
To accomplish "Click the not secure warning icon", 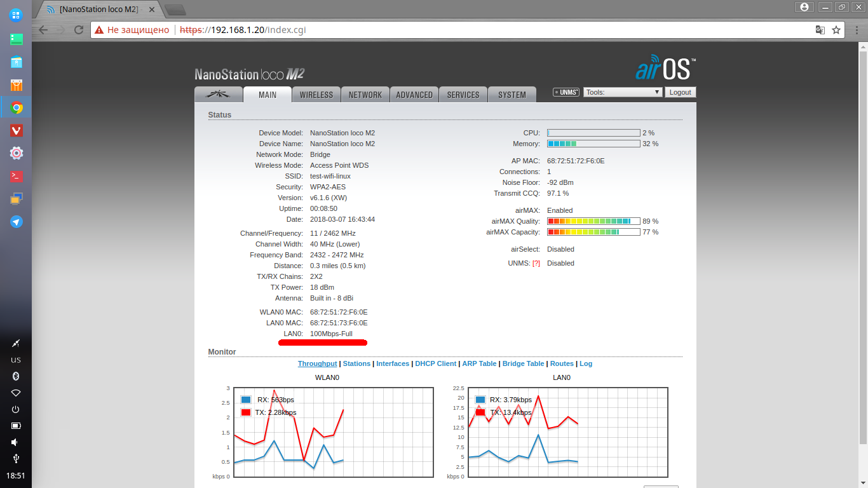I will point(99,30).
